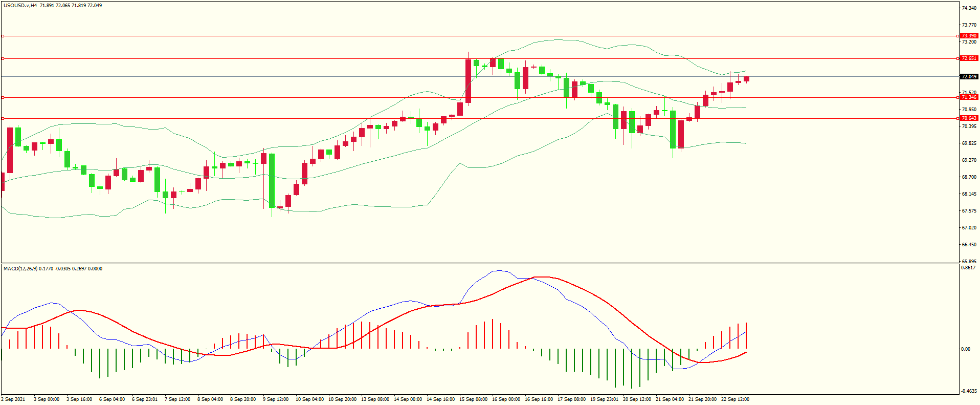Viewport: 980px width, 405px height.
Task: Click the 70.395 price axis value
Action: click(969, 126)
